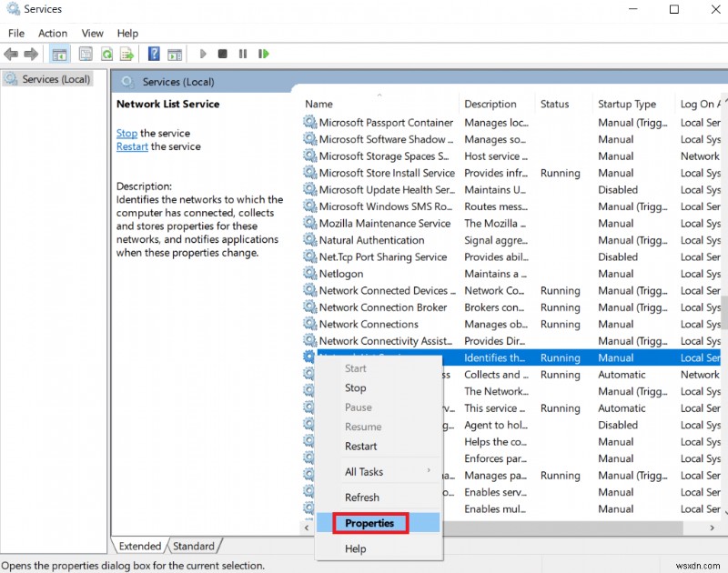This screenshot has height=573, width=728.
Task: Choose Restart from the context menu
Action: [361, 446]
